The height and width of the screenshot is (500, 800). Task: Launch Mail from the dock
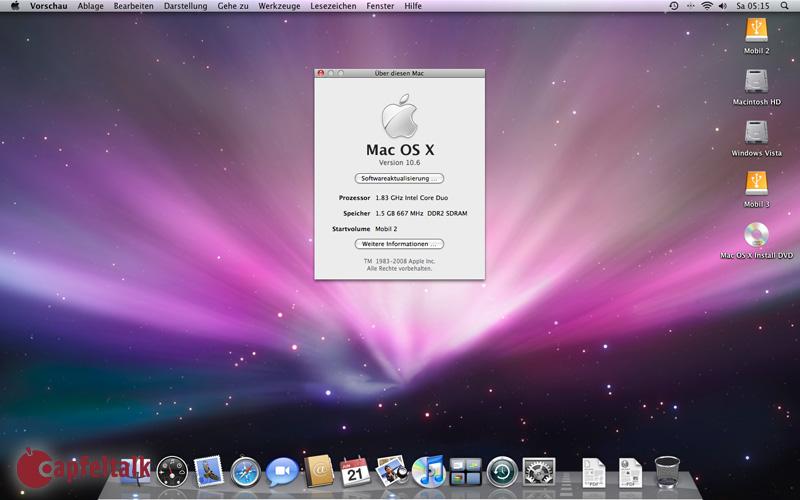209,471
